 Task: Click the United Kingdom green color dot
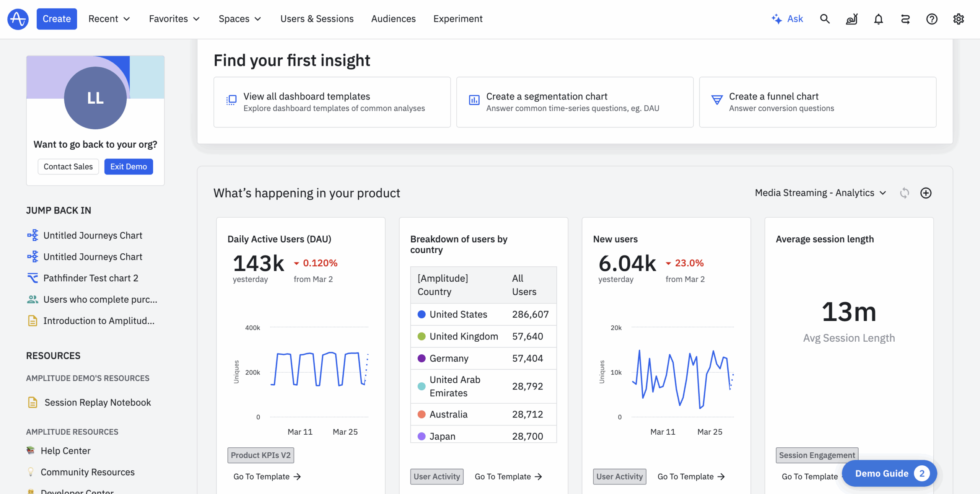(421, 336)
